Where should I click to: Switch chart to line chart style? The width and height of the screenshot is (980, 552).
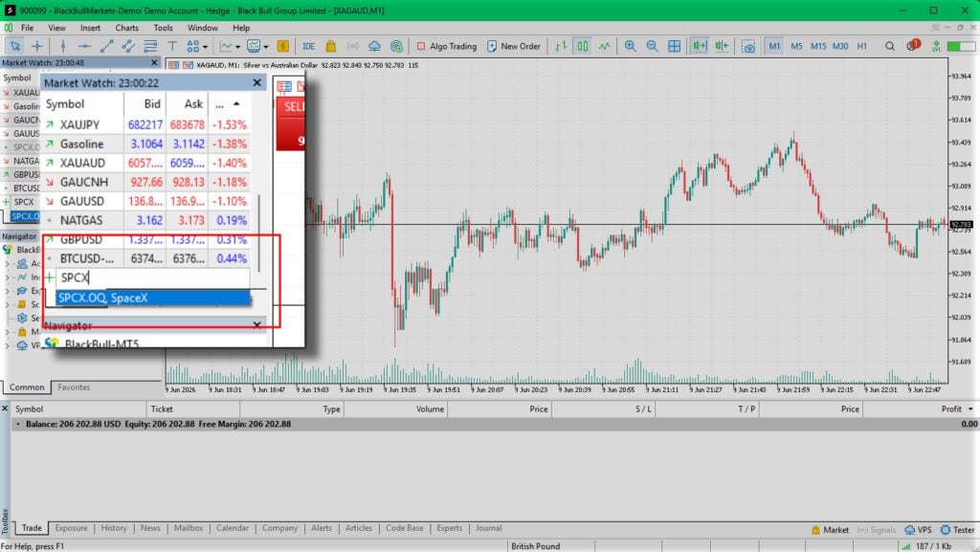(x=605, y=46)
